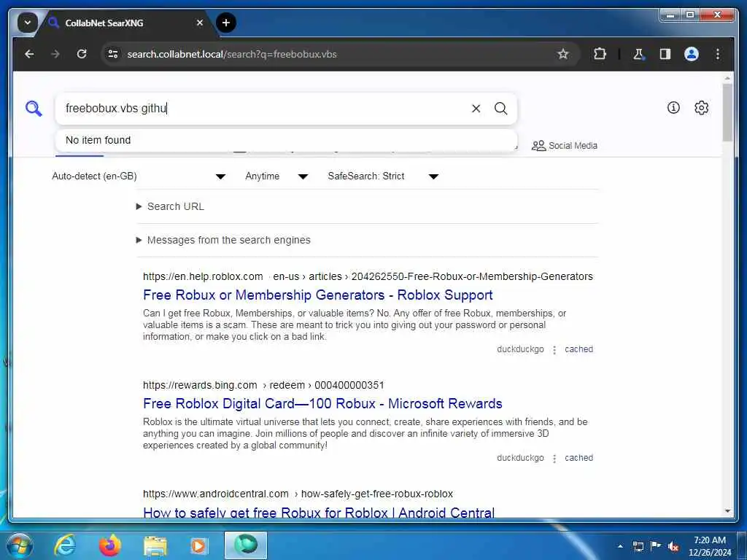The image size is (747, 560).
Task: Bookmark this page with the star
Action: pyautogui.click(x=563, y=54)
